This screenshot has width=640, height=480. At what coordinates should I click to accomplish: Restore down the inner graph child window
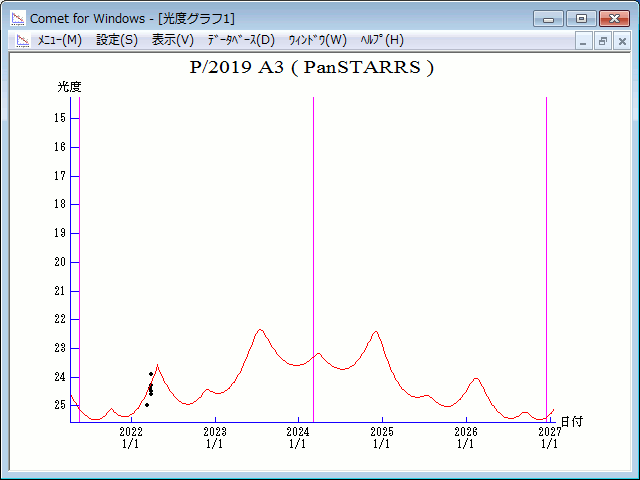[x=603, y=41]
